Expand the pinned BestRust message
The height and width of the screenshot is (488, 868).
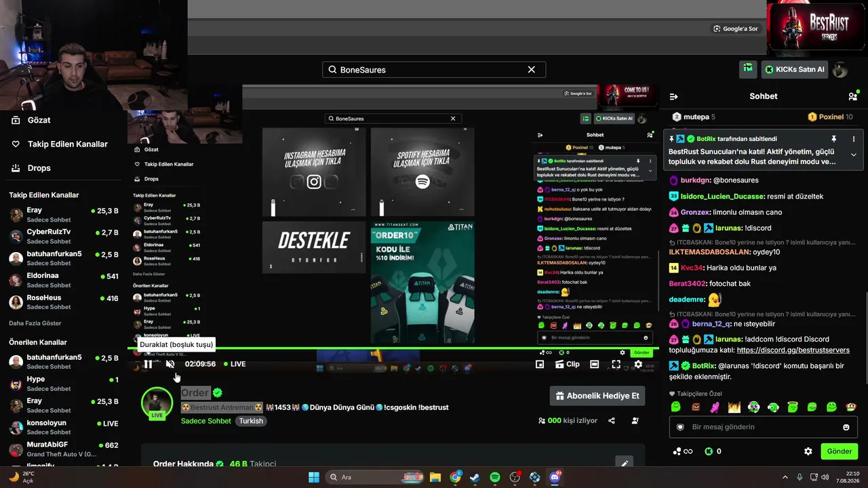pos(854,155)
